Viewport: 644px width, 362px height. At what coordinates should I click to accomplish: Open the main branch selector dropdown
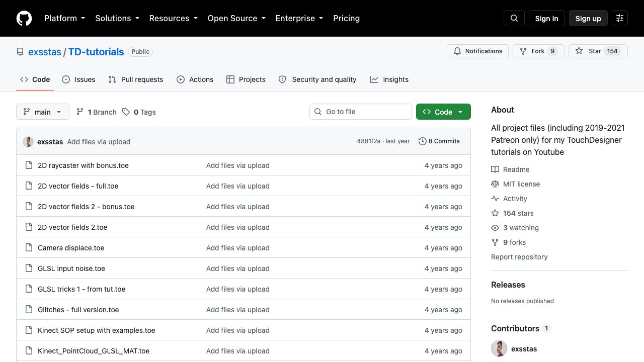tap(43, 112)
